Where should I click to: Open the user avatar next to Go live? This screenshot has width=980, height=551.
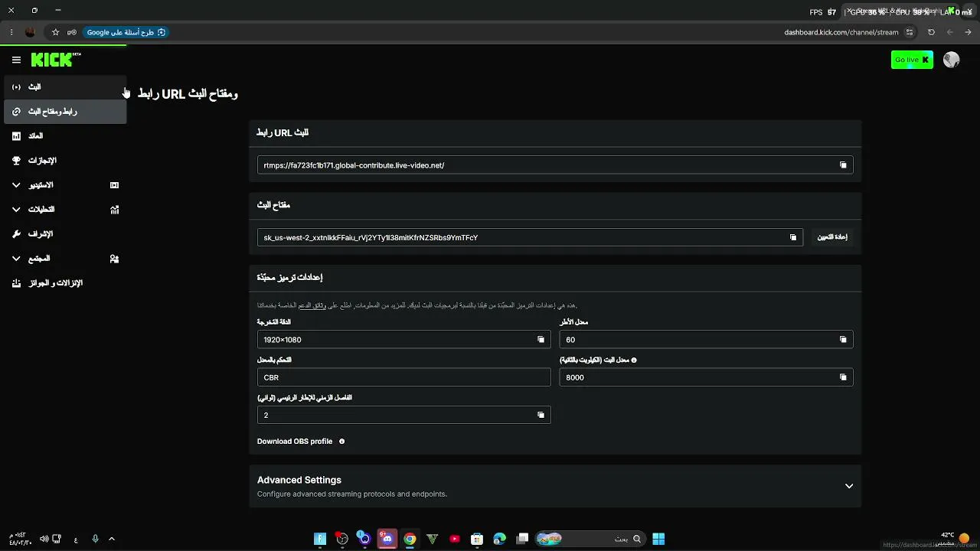click(x=952, y=60)
